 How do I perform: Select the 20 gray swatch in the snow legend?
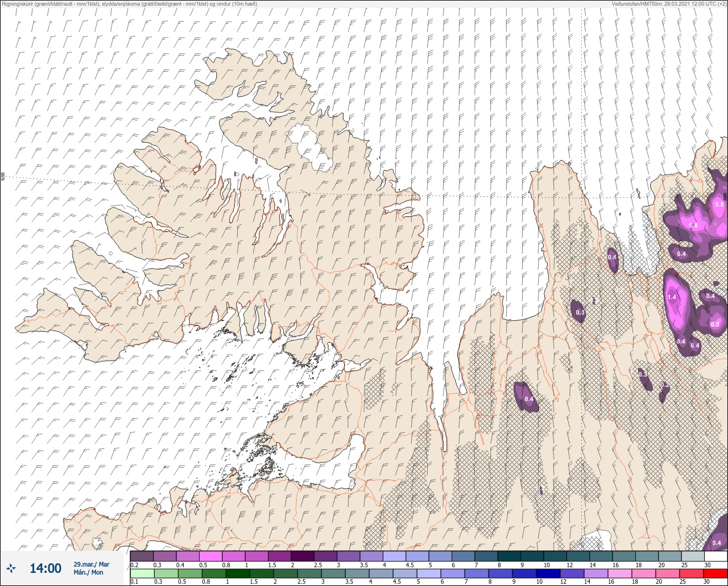[670, 556]
